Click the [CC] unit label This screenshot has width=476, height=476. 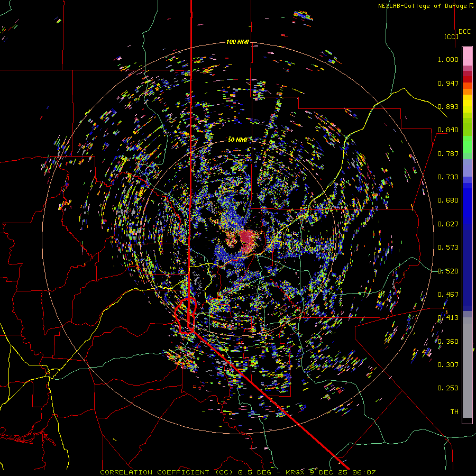[x=452, y=36]
